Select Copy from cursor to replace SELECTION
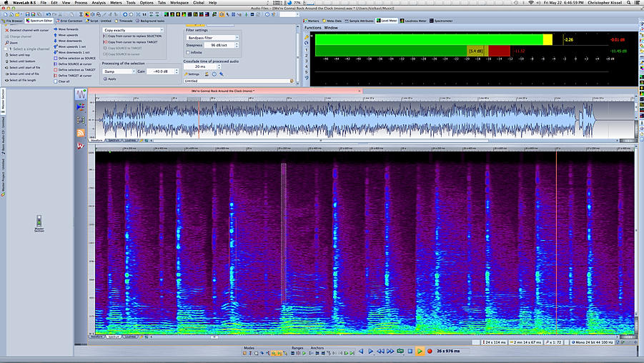 132,36
